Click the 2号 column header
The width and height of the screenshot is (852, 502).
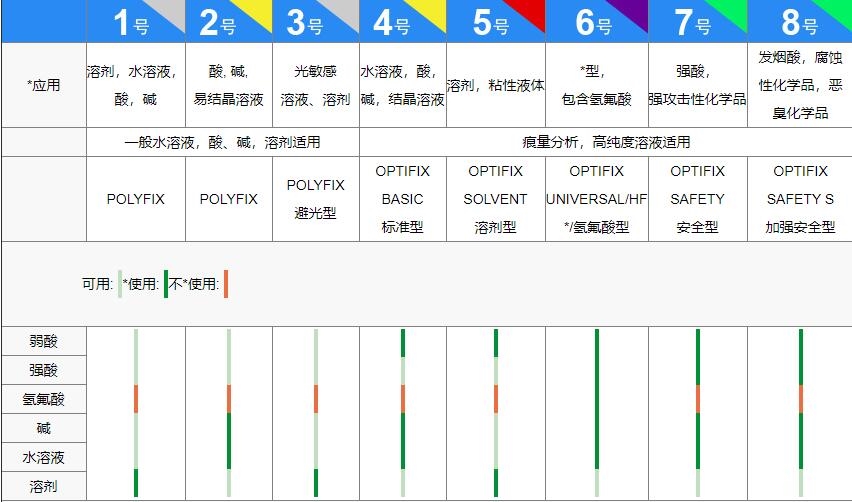point(229,21)
